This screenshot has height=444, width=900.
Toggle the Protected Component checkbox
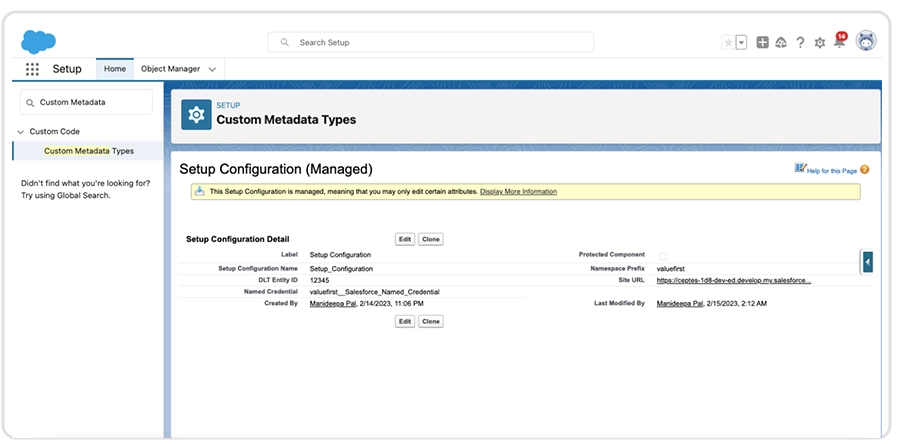click(x=662, y=256)
